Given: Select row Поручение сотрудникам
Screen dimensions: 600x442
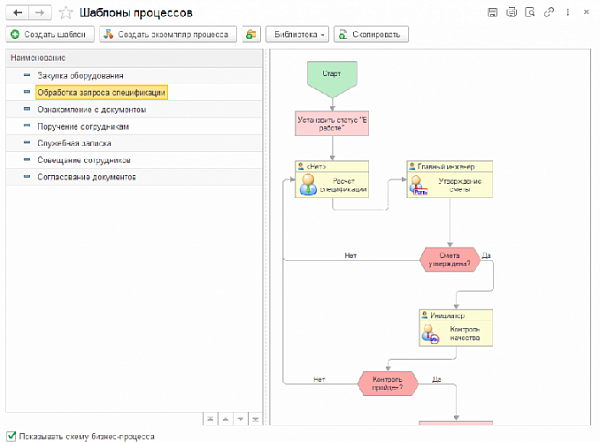Looking at the screenshot, I should pos(134,126).
